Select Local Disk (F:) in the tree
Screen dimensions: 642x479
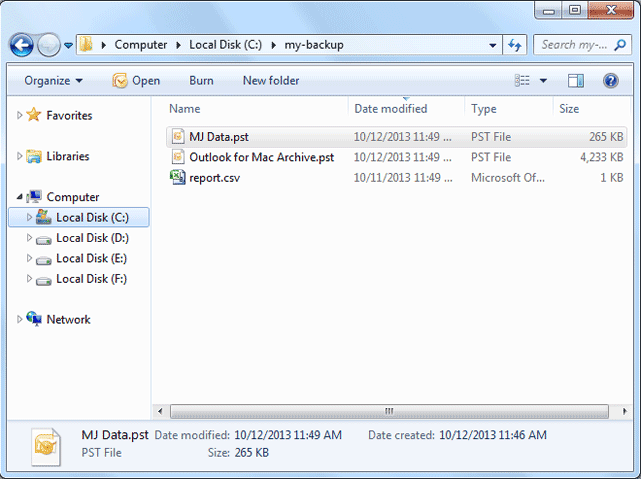click(91, 279)
